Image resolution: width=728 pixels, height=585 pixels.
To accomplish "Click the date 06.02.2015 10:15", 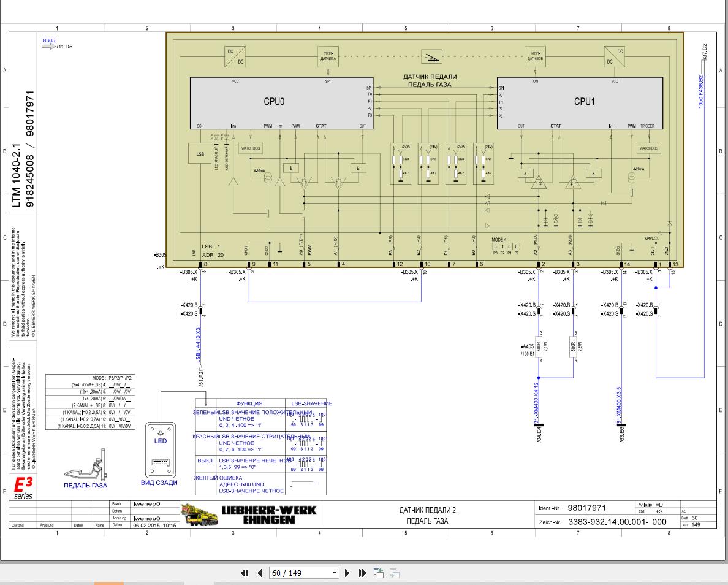I will tap(154, 526).
